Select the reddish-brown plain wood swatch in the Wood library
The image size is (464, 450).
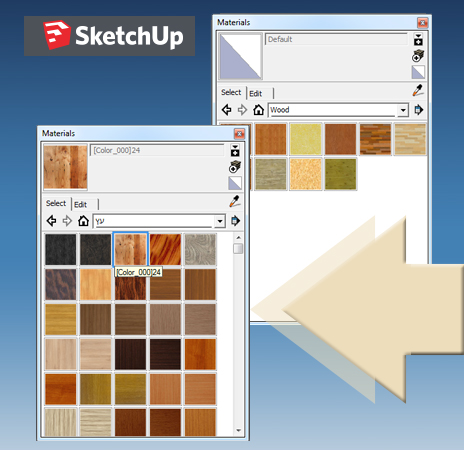click(x=341, y=139)
